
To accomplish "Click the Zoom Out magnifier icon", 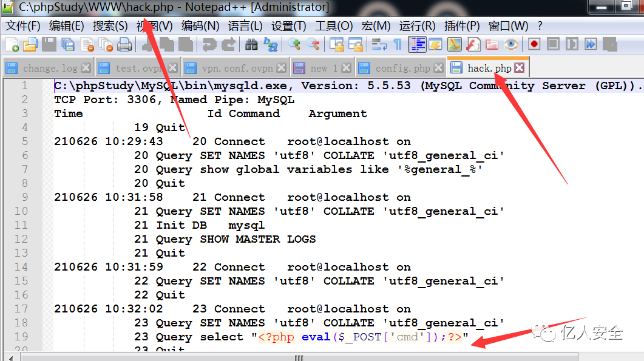I will [313, 44].
